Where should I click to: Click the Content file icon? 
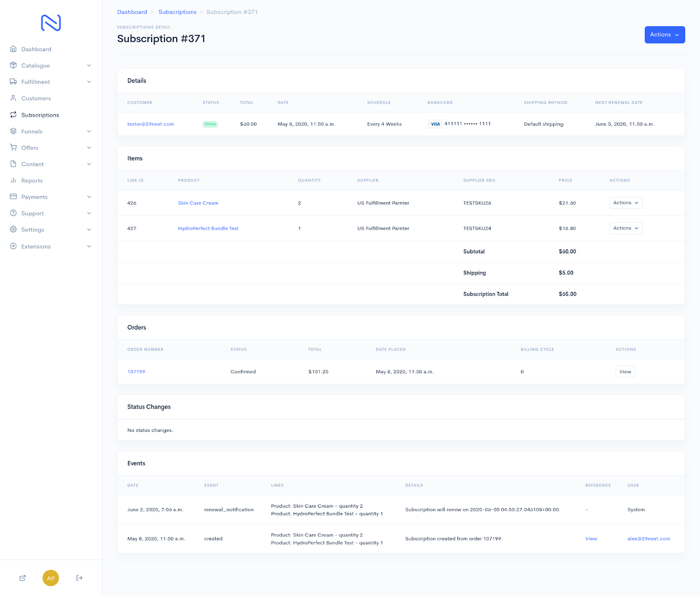coord(13,164)
